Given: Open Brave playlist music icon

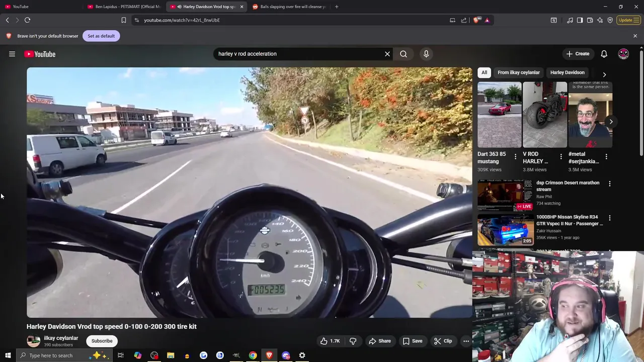Looking at the screenshot, I should click(570, 20).
